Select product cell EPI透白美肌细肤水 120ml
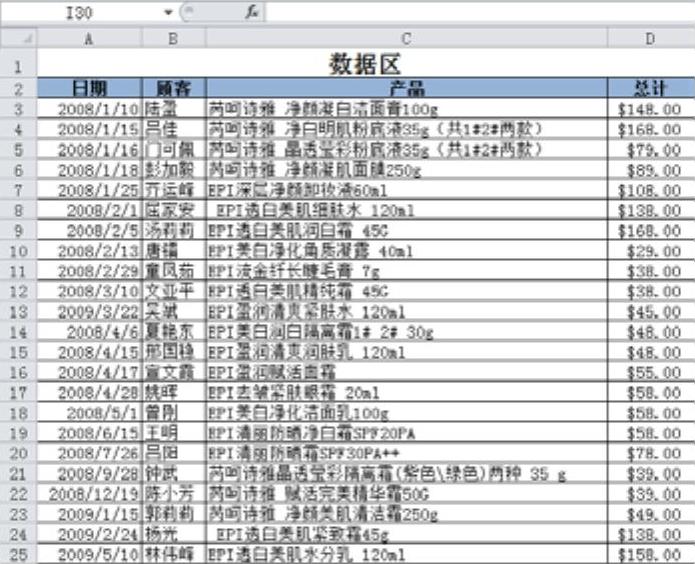This screenshot has height=564, width=695. coord(406,210)
